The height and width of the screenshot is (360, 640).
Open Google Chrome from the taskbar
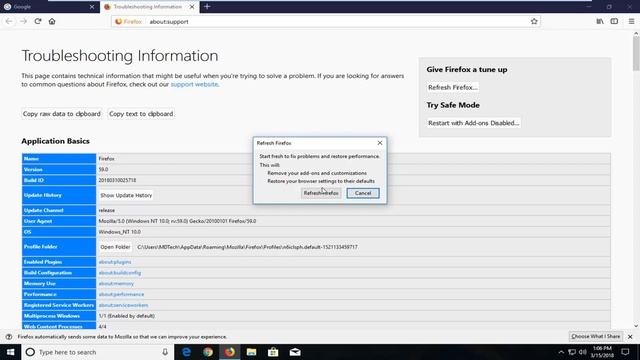[208, 352]
